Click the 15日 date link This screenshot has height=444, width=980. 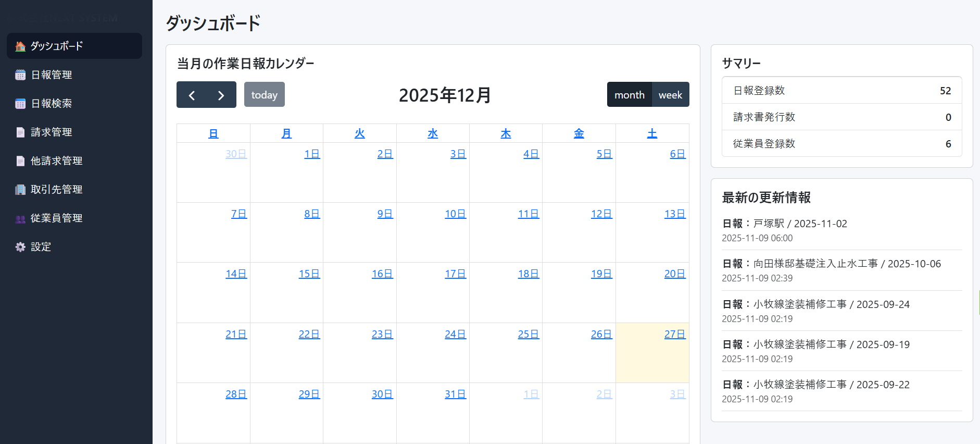(309, 274)
